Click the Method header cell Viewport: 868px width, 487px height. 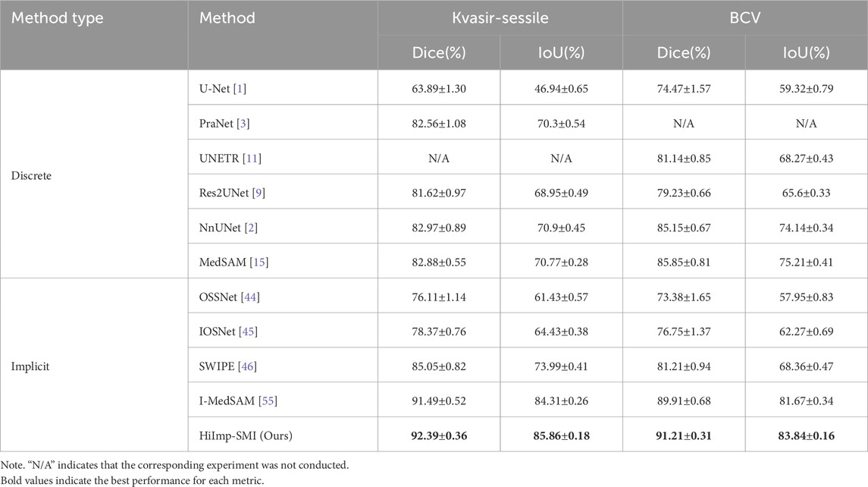pos(283,35)
